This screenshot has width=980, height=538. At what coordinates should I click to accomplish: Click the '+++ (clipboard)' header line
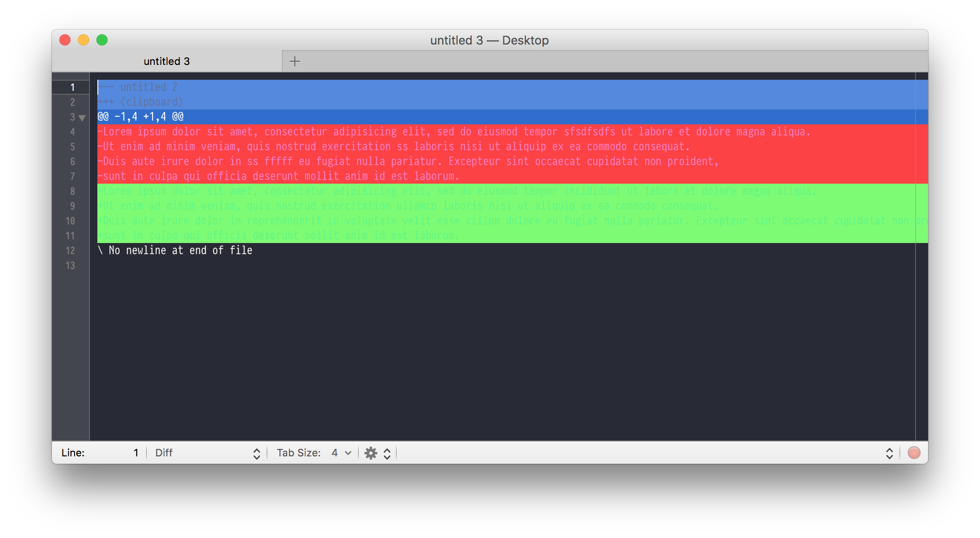tap(140, 102)
